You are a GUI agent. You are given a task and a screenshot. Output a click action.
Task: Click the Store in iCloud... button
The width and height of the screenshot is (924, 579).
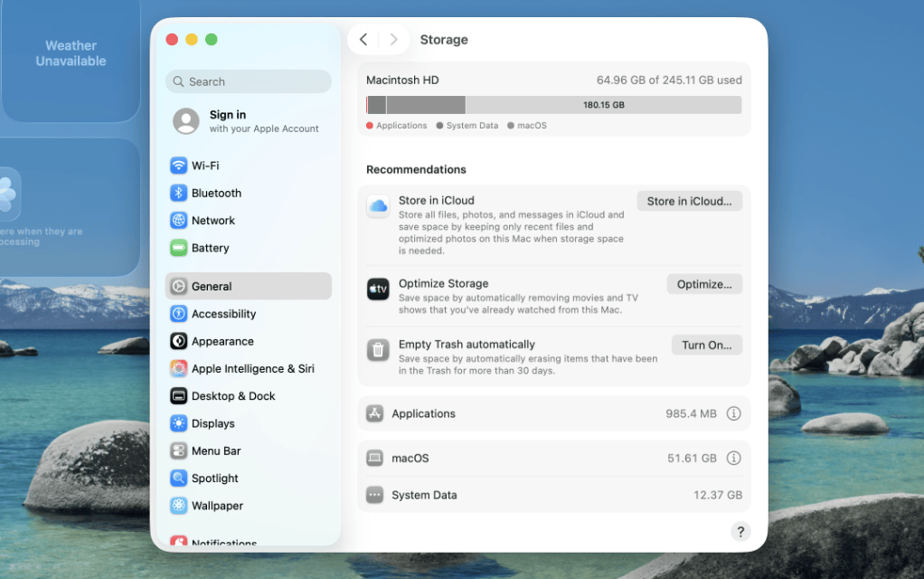coord(689,201)
